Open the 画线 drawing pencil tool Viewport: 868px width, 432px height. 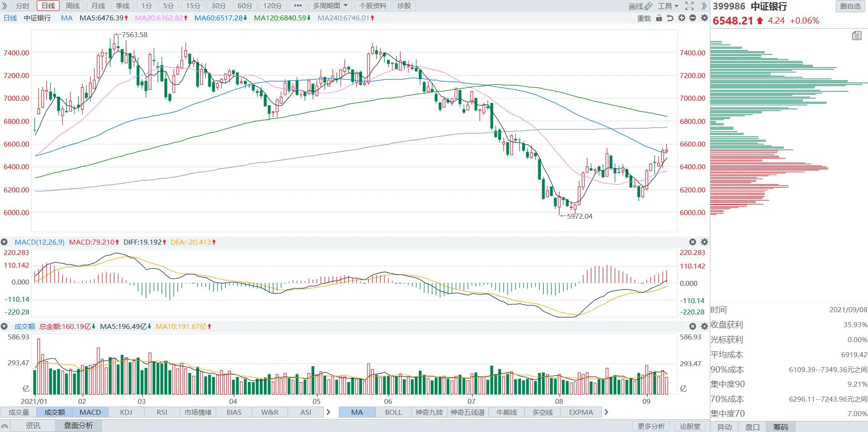point(640,6)
